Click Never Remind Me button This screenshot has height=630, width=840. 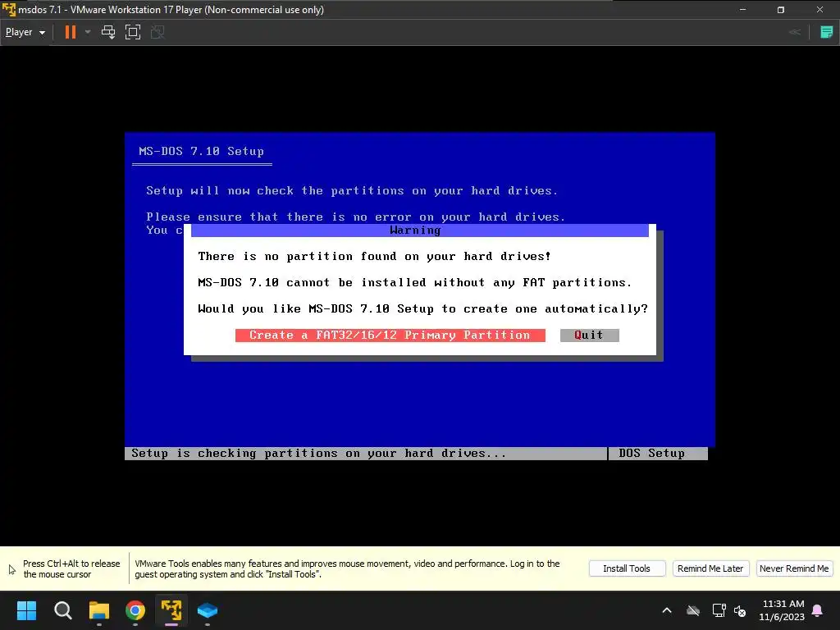794,568
